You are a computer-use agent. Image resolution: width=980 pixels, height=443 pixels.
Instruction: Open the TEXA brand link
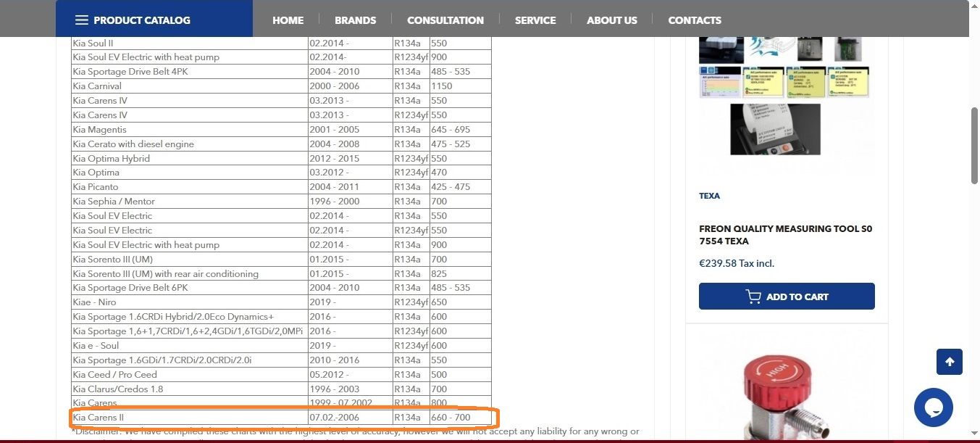[x=709, y=196]
